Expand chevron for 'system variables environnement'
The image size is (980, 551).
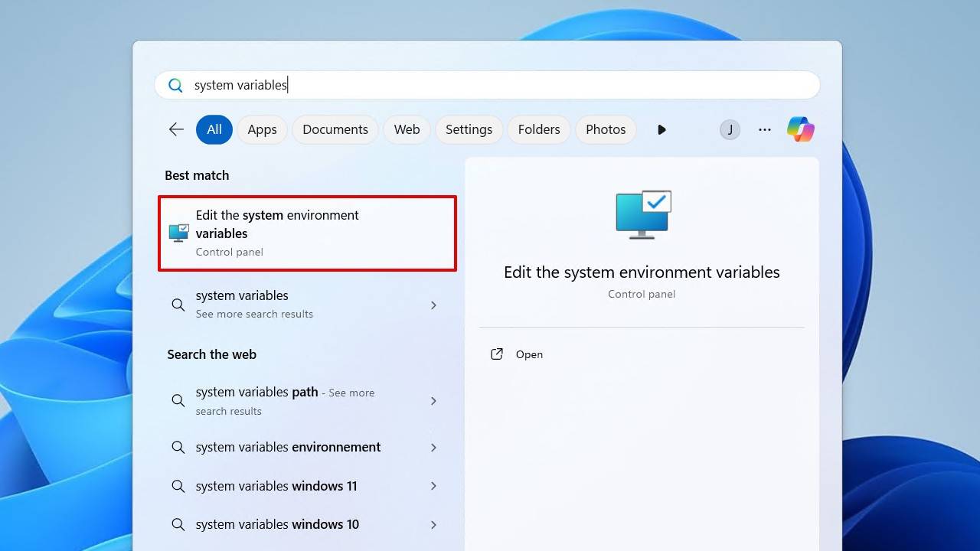pos(433,448)
